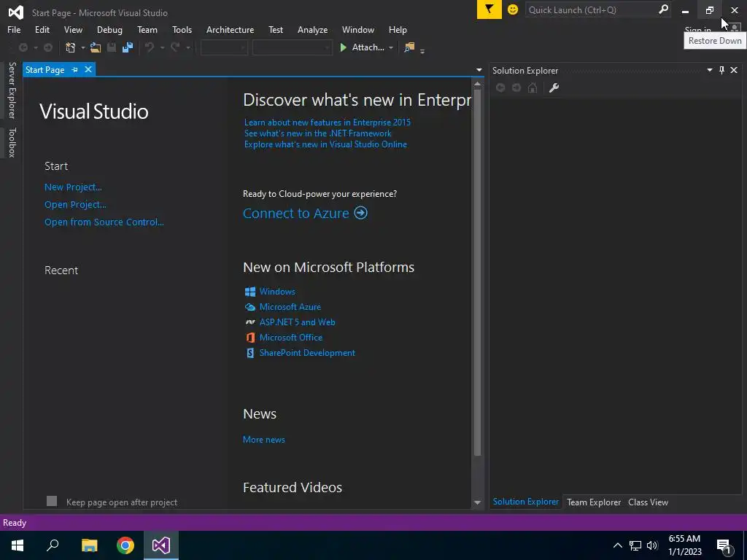The height and width of the screenshot is (560, 747).
Task: Open the Analyze menu
Action: [x=312, y=29]
